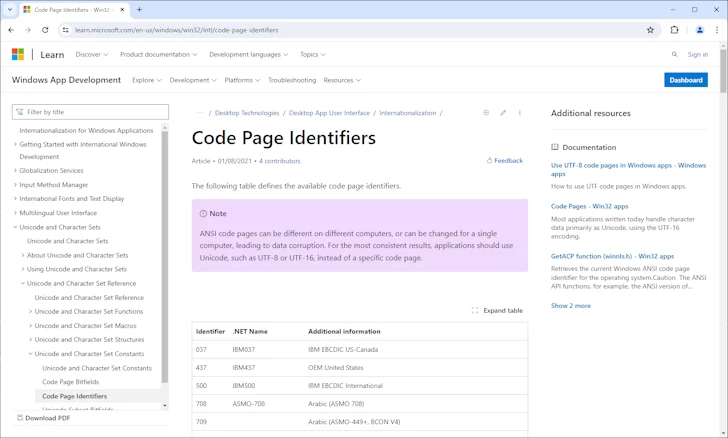Open breadcrumb ellipsis menu

coord(200,113)
